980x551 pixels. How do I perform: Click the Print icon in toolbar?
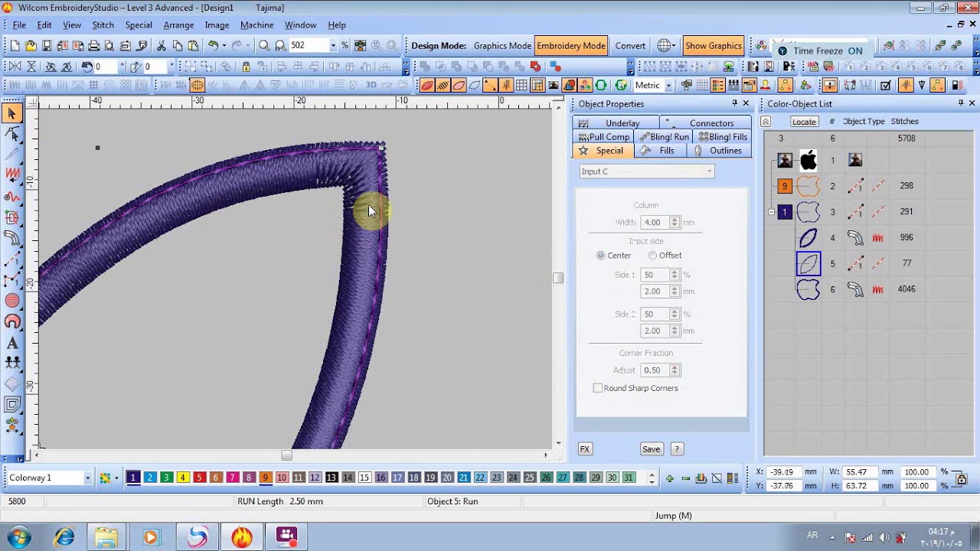[93, 46]
